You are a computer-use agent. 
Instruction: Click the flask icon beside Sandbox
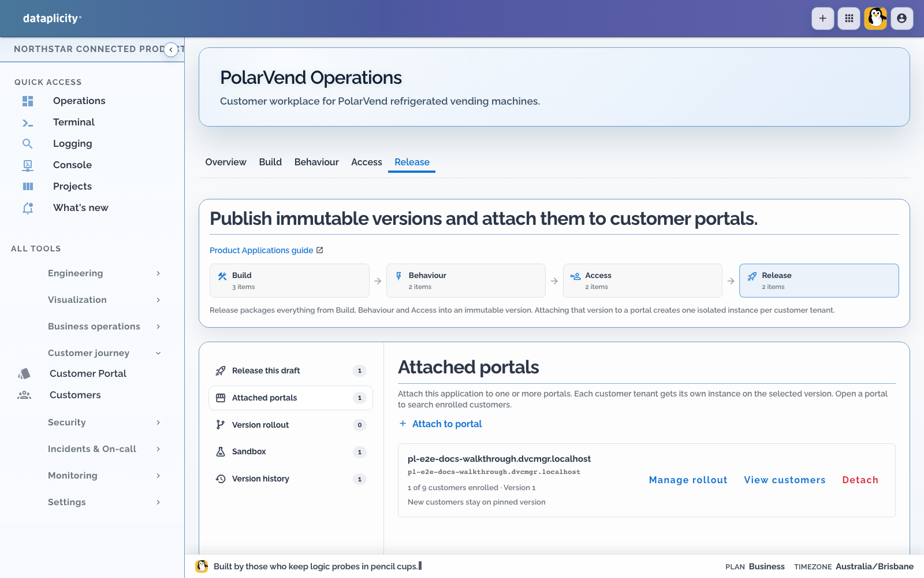[x=221, y=452]
